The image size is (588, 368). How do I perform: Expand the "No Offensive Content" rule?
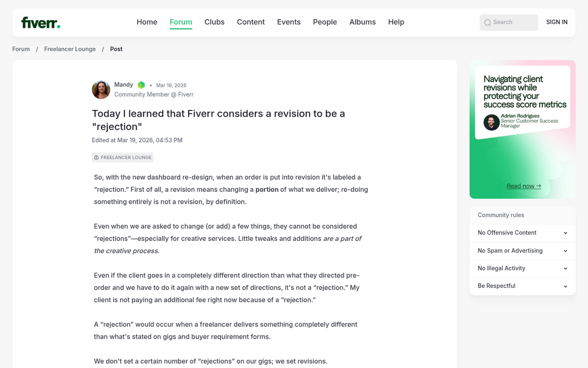522,233
